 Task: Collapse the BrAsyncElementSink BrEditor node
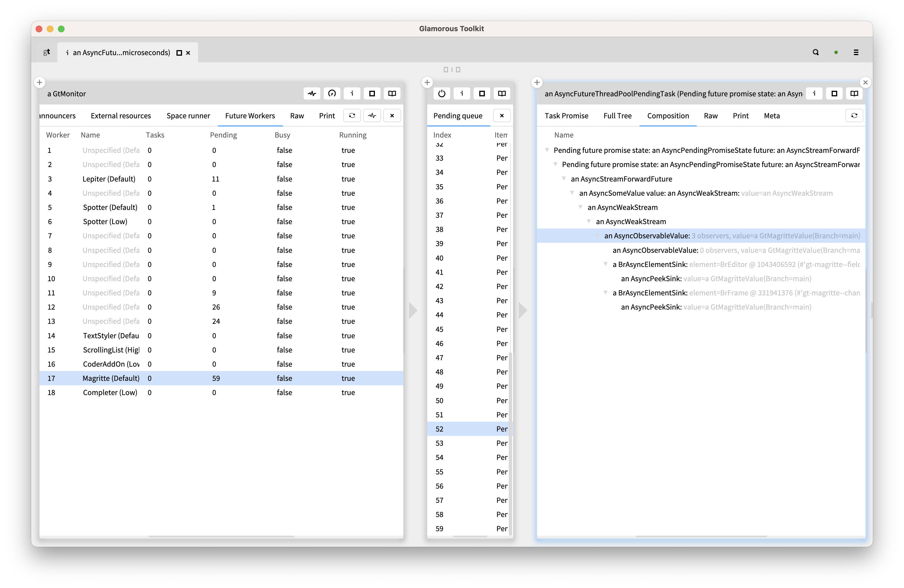[x=605, y=264]
